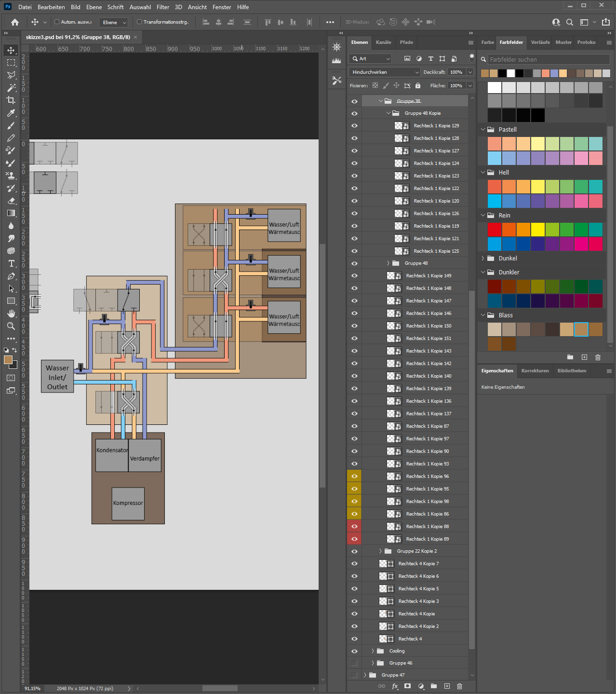The width and height of the screenshot is (616, 694).
Task: Hide the Cooling group
Action: (354, 651)
